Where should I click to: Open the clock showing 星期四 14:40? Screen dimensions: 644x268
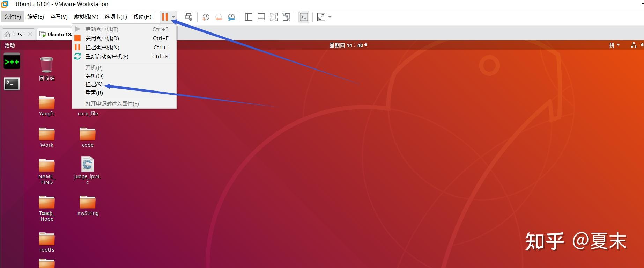coord(348,45)
